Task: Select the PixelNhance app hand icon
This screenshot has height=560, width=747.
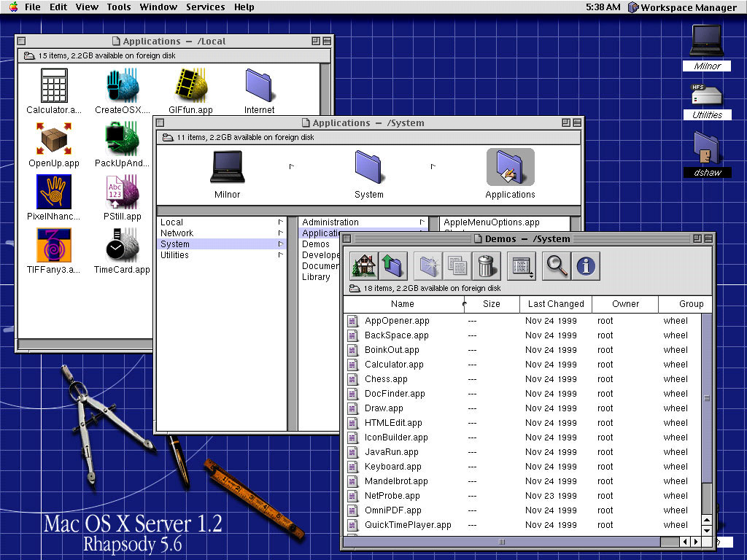Action: (x=54, y=192)
